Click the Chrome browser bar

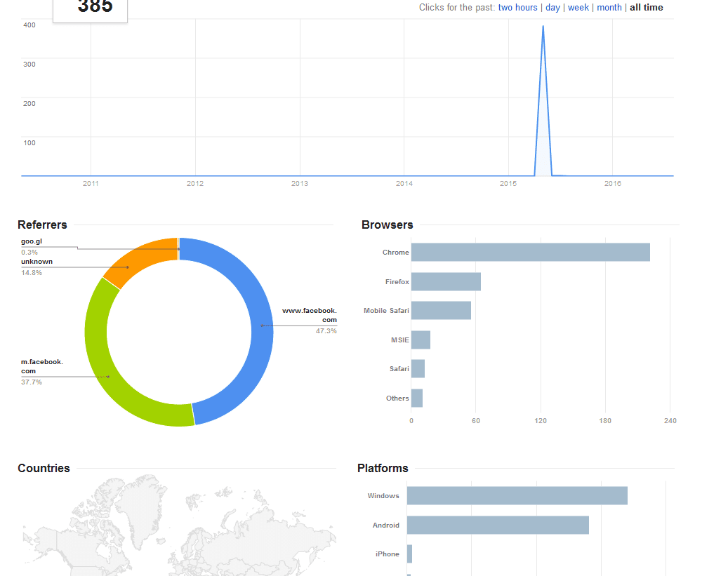[x=531, y=252]
